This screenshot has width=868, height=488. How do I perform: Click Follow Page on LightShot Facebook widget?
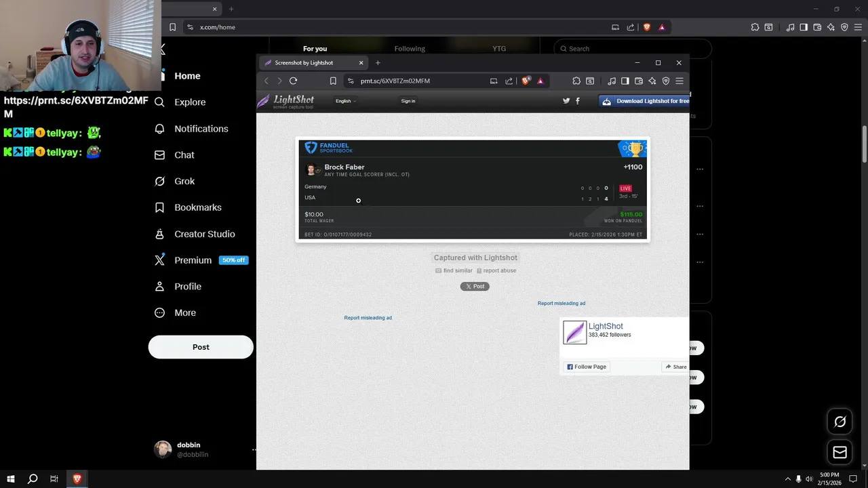[x=587, y=367]
